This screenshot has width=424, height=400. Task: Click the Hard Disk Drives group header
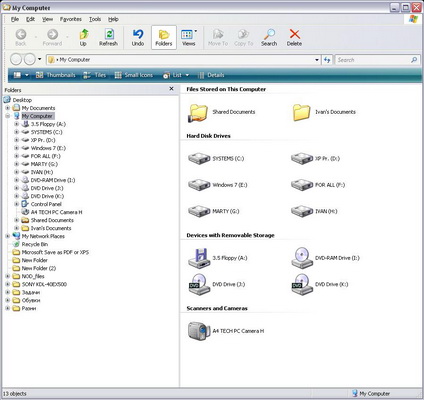point(208,136)
